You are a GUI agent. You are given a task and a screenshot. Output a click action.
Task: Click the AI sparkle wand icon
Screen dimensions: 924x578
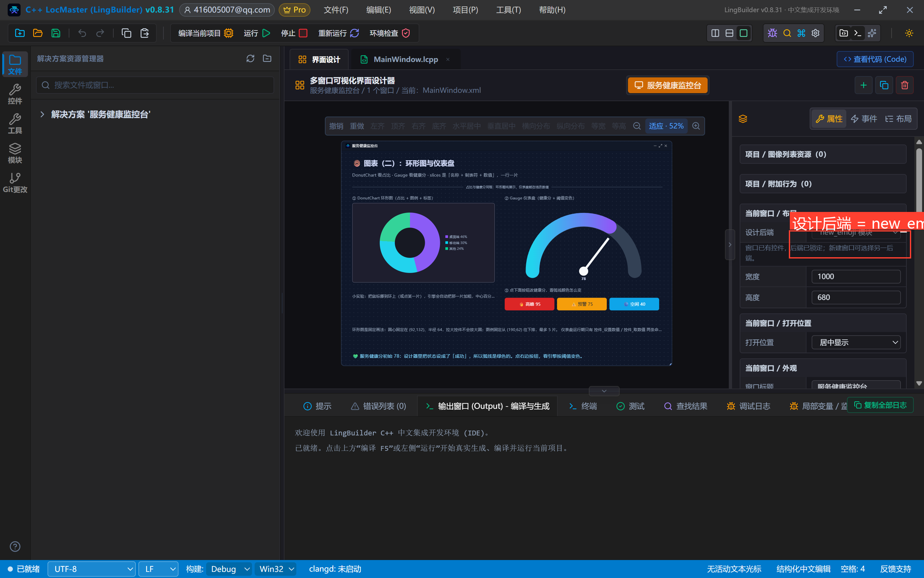tap(872, 33)
